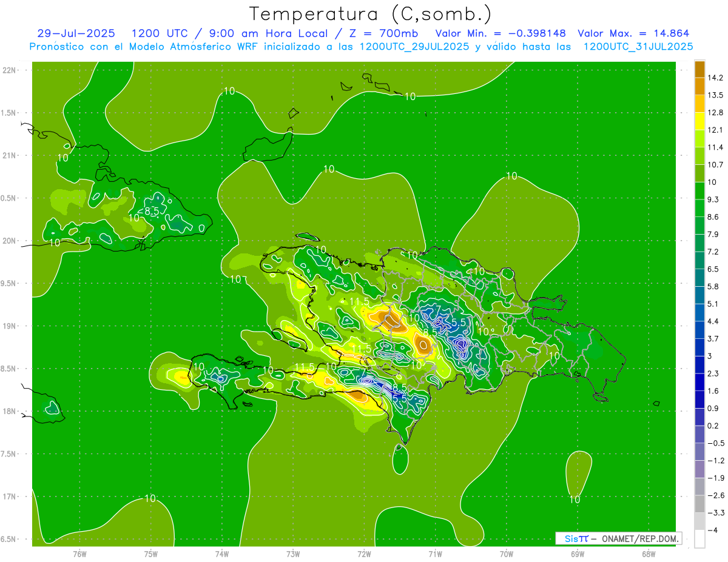The image size is (728, 562).
Task: Click the '75W' longitude axis label
Action: [151, 554]
